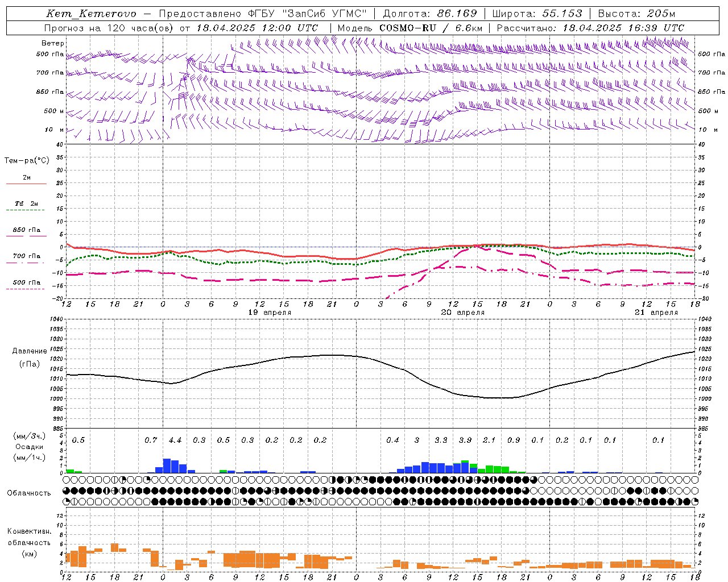Click the 4.4 precipitation value
This screenshot has width=728, height=582.
(x=175, y=440)
